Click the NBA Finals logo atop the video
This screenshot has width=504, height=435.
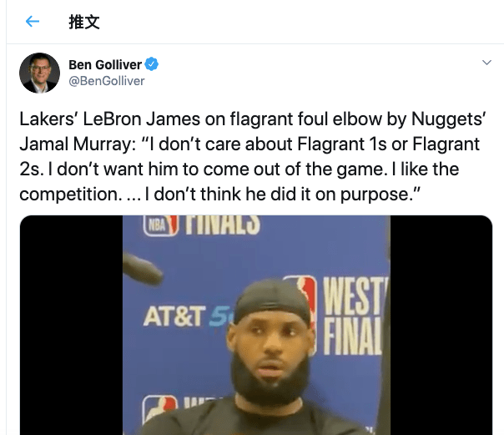pos(202,225)
